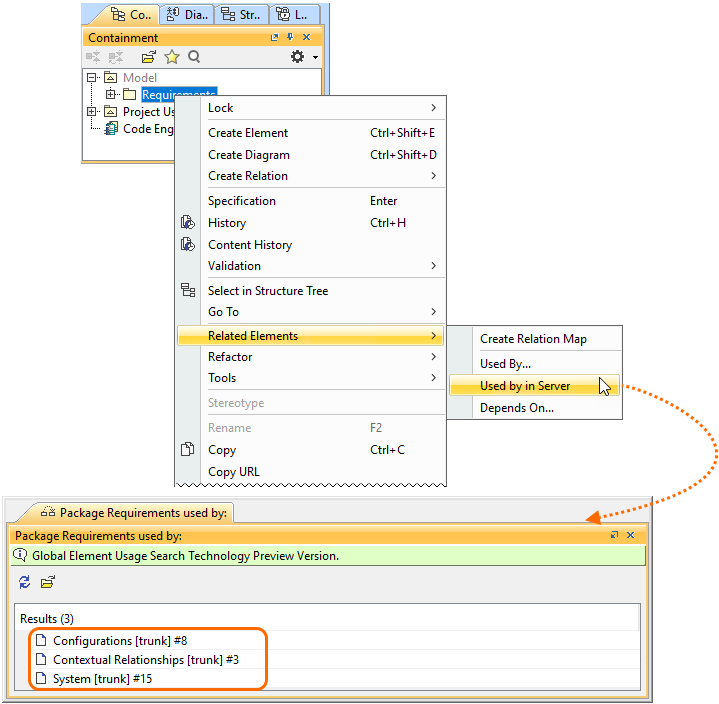Click Depends On... submenu item

pos(535,408)
